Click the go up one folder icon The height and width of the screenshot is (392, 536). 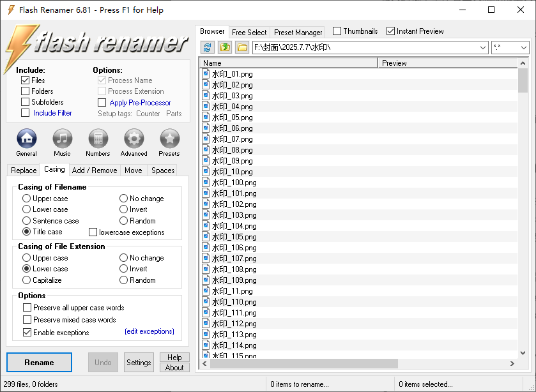(x=225, y=47)
